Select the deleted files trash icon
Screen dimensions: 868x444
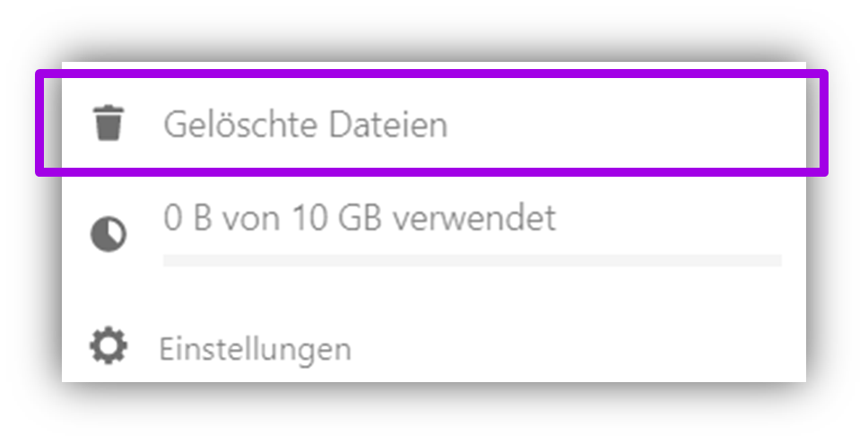108,124
